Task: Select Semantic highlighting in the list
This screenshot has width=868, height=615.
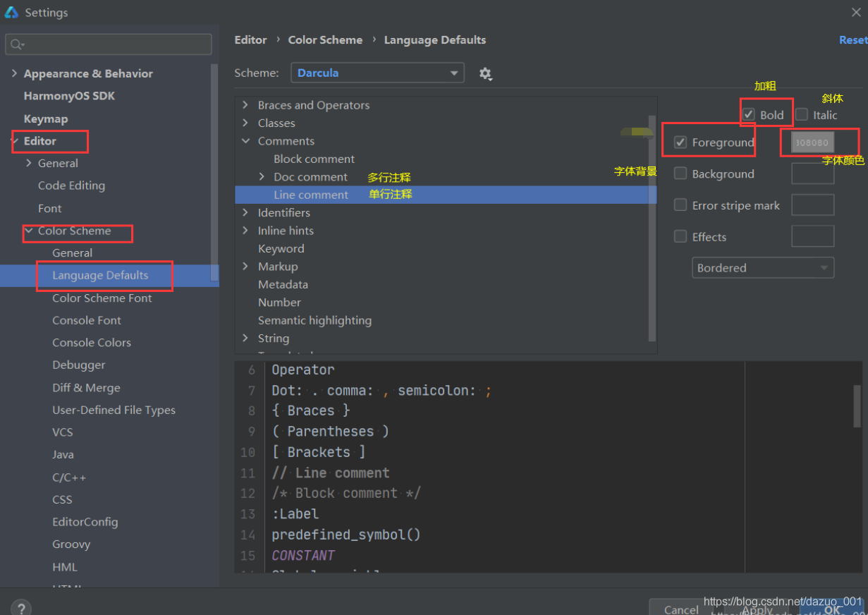Action: pos(314,320)
